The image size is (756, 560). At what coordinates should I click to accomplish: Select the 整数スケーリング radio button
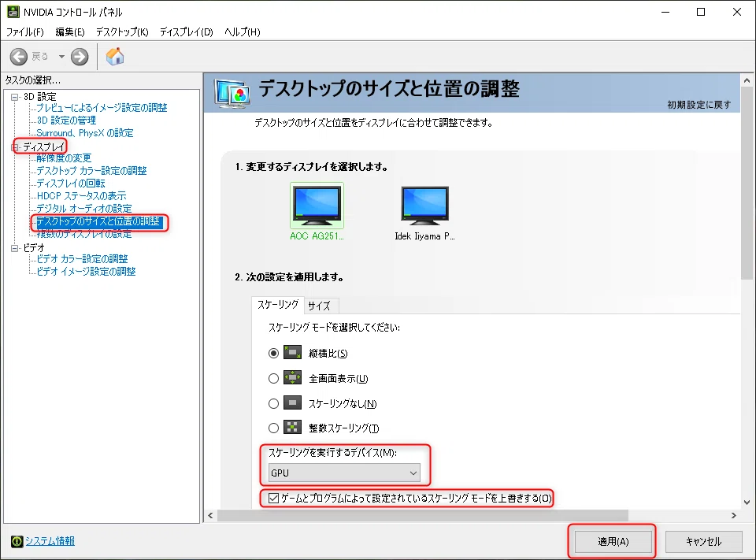pyautogui.click(x=273, y=428)
